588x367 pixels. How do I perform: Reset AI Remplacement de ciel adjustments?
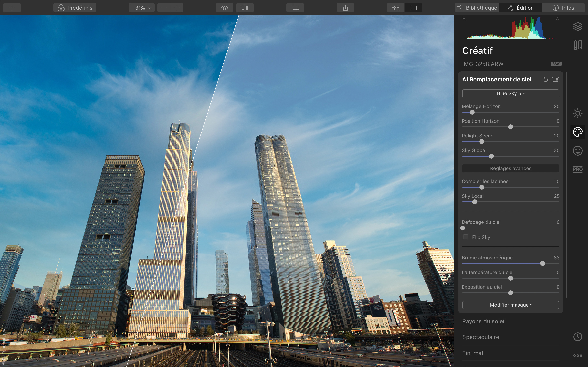546,79
